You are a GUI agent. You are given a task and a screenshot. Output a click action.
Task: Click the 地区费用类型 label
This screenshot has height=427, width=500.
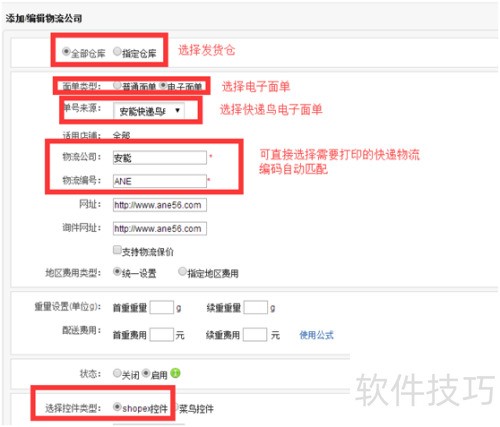click(73, 273)
